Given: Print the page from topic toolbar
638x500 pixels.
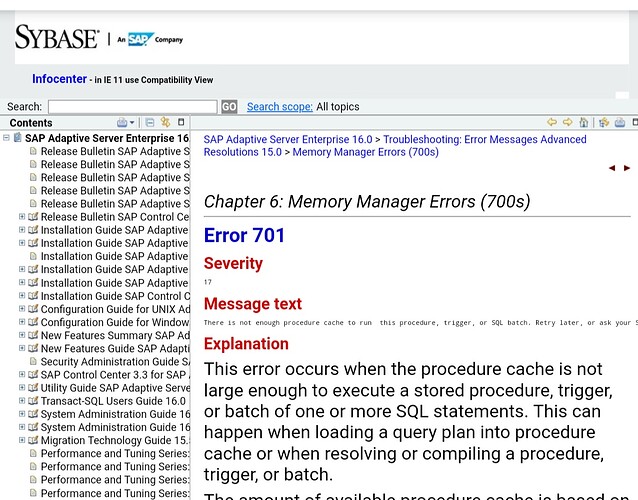Looking at the screenshot, I should click(x=620, y=122).
